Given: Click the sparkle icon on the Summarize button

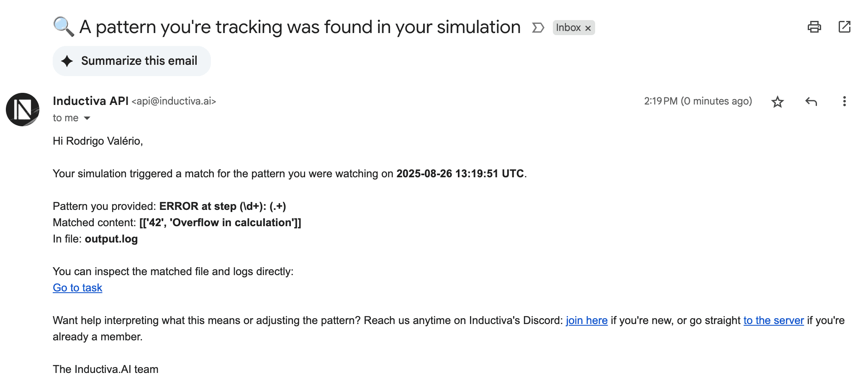Looking at the screenshot, I should point(68,61).
